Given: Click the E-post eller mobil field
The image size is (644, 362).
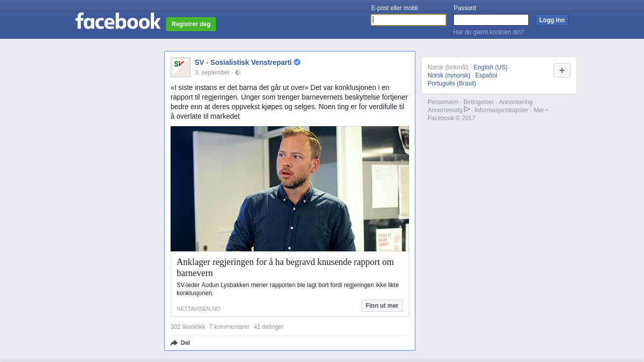Looking at the screenshot, I should click(x=409, y=20).
